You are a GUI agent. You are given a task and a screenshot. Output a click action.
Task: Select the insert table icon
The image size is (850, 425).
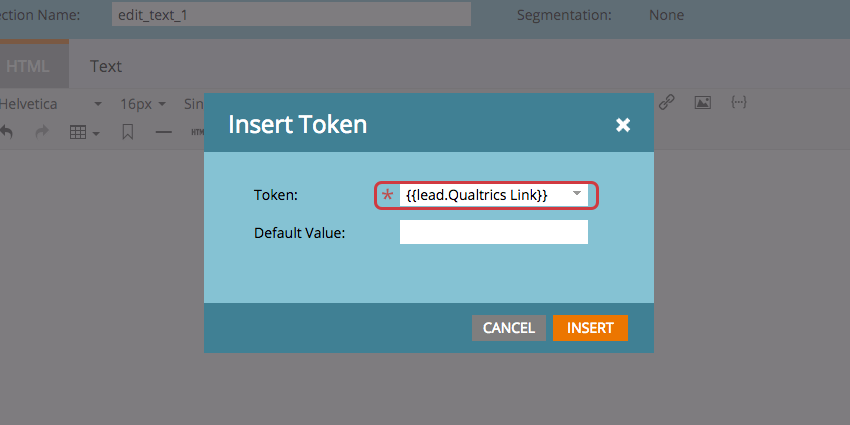[79, 132]
